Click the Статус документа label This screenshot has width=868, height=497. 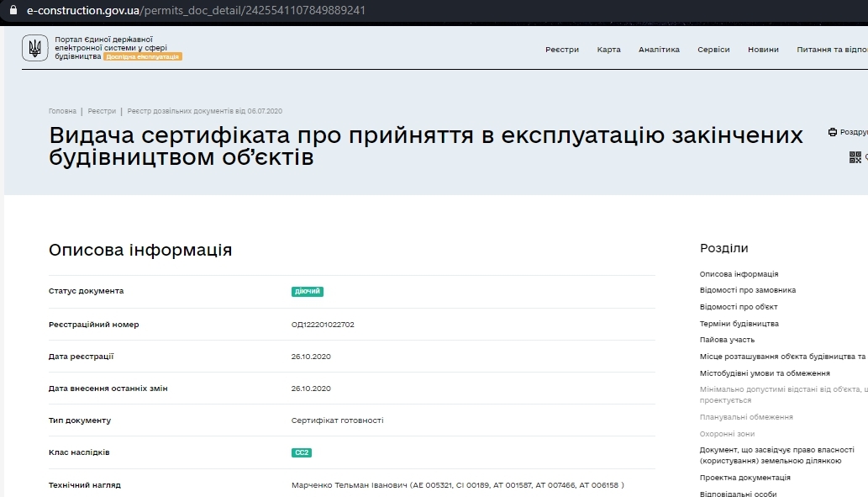coord(86,290)
